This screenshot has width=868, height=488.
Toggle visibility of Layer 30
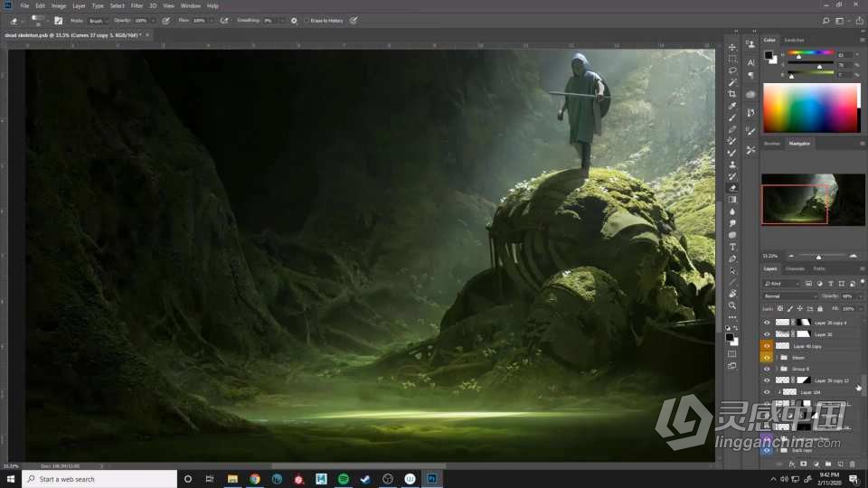[x=767, y=334]
